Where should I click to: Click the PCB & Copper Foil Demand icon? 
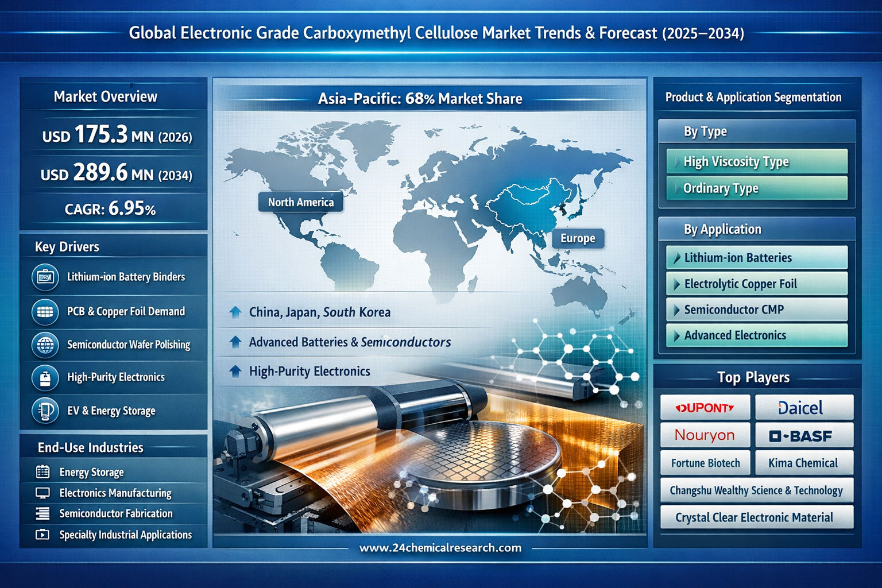coord(45,312)
